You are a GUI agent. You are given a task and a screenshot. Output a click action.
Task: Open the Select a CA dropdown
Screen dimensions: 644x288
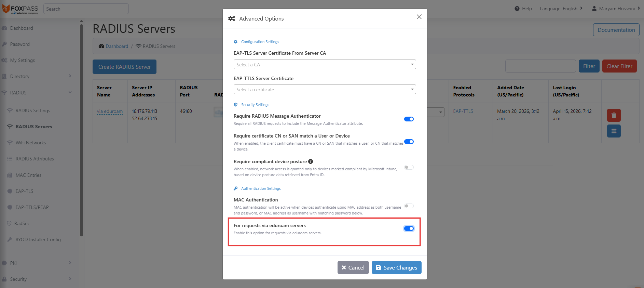pos(325,64)
